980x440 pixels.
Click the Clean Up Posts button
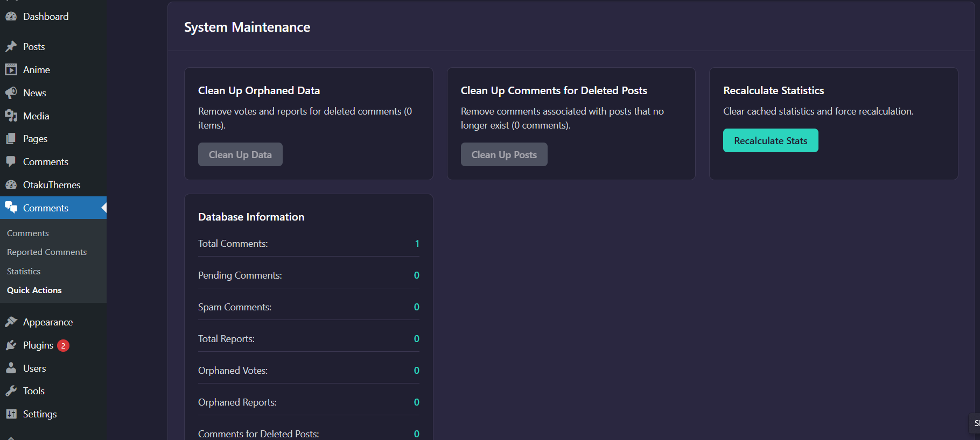(x=504, y=154)
